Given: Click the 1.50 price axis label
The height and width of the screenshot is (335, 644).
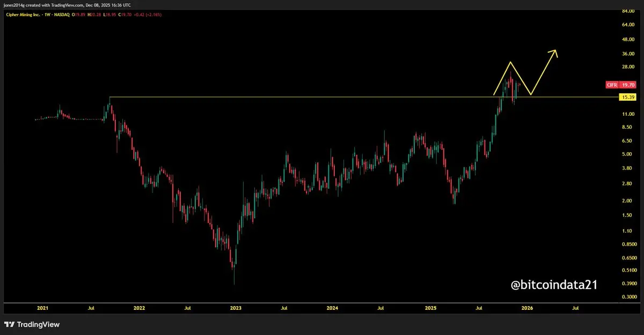Looking at the screenshot, I should click(x=628, y=215).
